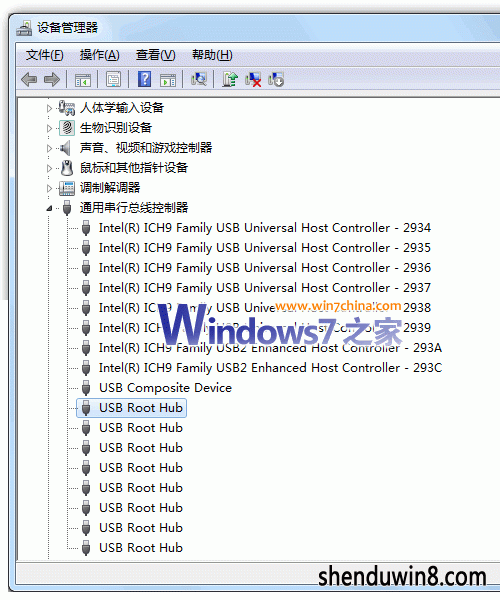The height and width of the screenshot is (600, 500).
Task: Click the Update driver software icon
Action: [230, 79]
